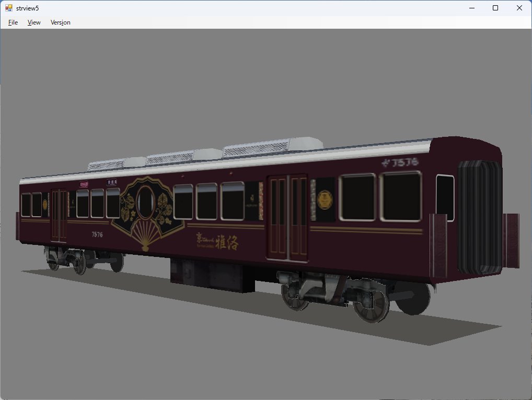
Task: Open the File menu
Action: tap(12, 22)
